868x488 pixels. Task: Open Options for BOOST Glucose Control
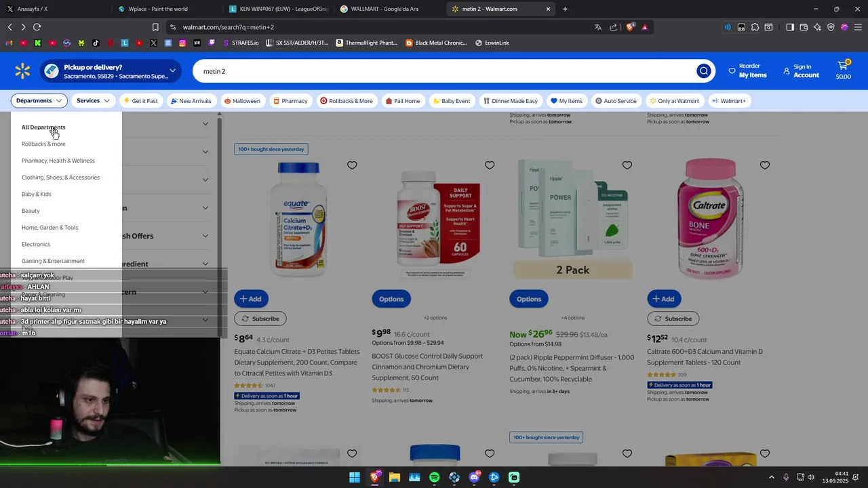tap(391, 299)
